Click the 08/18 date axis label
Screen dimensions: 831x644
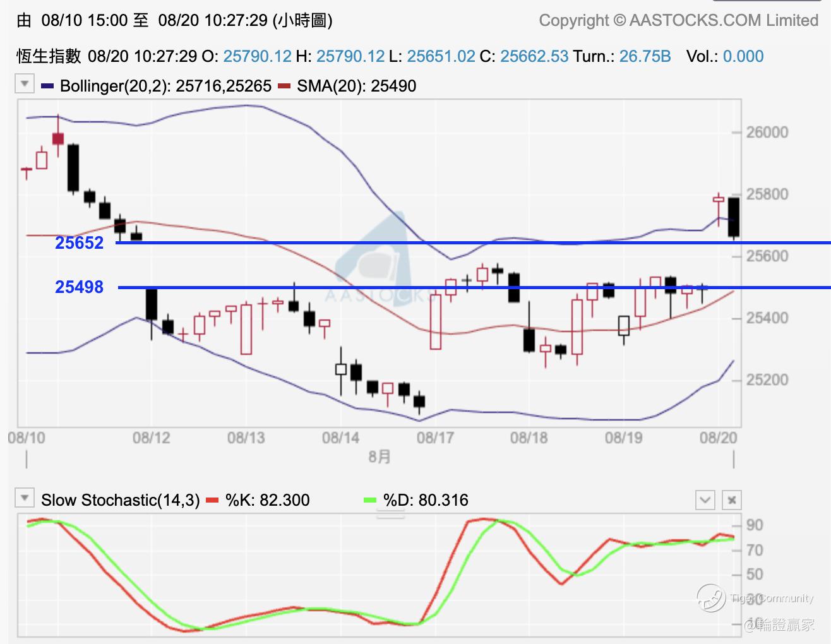click(529, 438)
